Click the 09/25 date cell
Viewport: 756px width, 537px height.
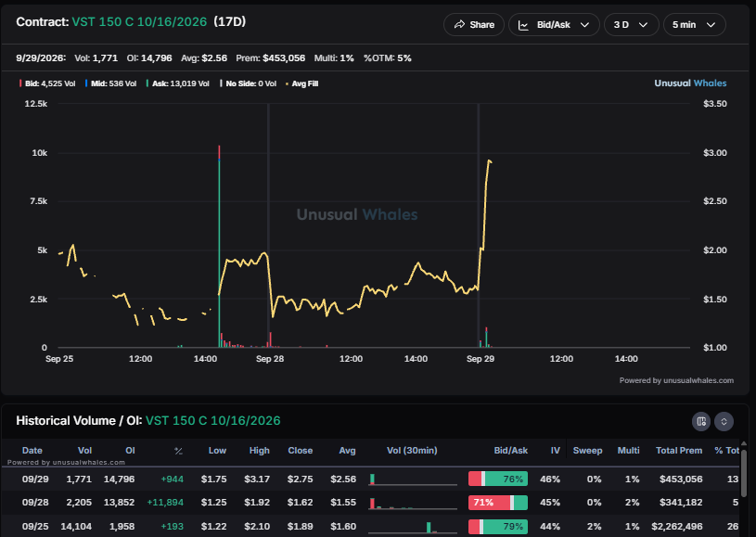pos(35,527)
